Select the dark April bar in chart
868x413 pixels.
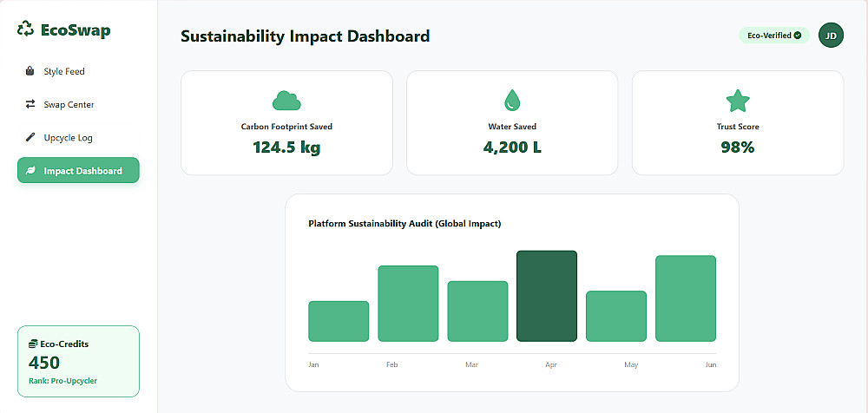pos(547,296)
